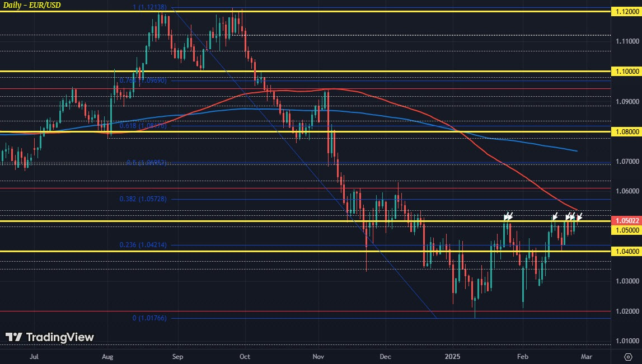Select the 1.01000 price axis value
Image resolution: width=642 pixels, height=364 pixels.
(627, 341)
